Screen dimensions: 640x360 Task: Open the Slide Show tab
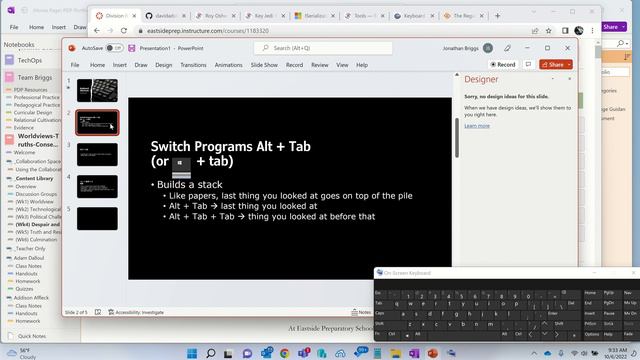pyautogui.click(x=264, y=65)
